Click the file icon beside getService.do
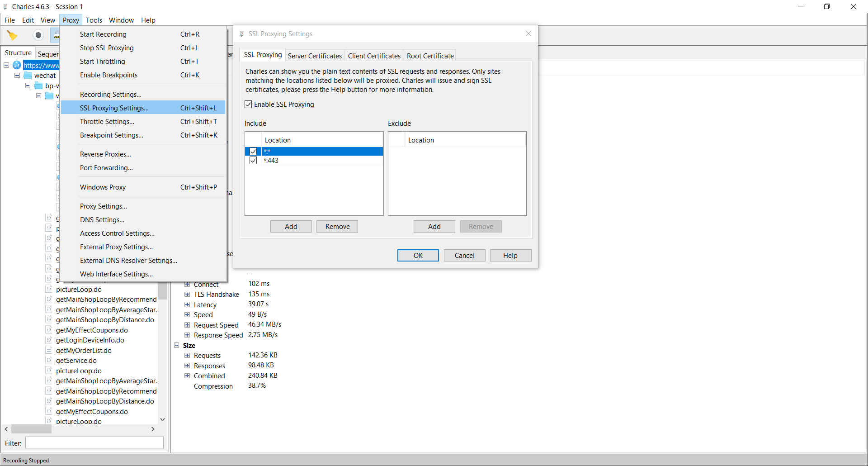The image size is (868, 466). click(x=49, y=360)
